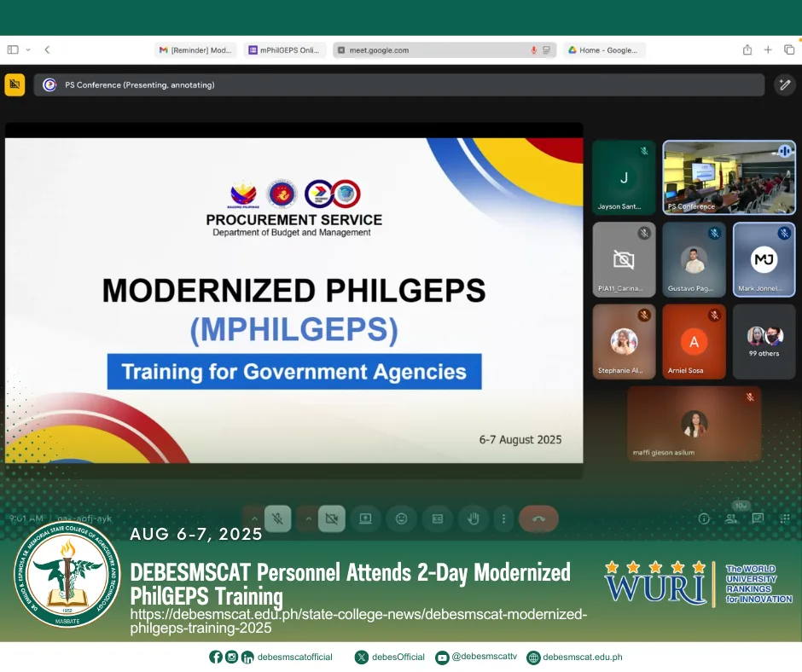The height and width of the screenshot is (672, 802).
Task: Expand the audio settings chevron
Action: [x=254, y=518]
